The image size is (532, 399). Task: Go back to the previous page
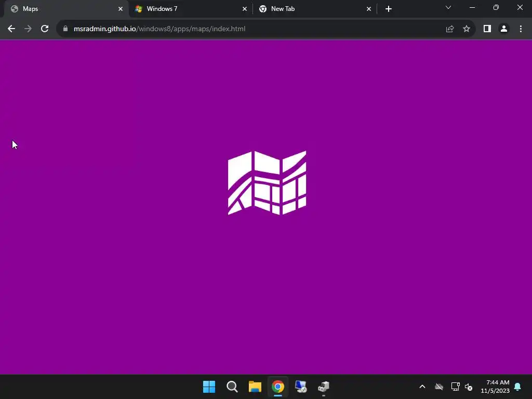(11, 29)
